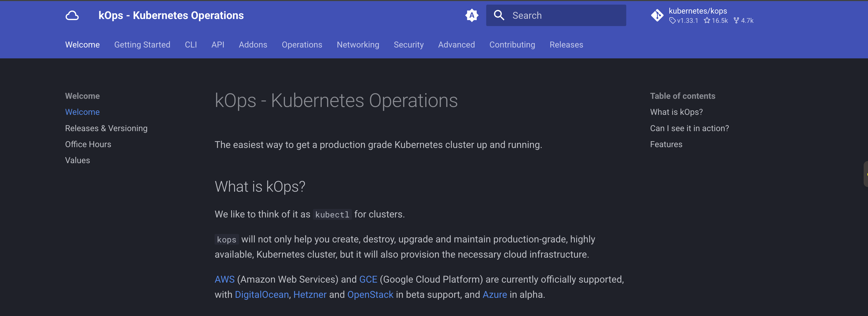Click the edge handle on right side
Image resolution: width=868 pixels, height=316 pixels.
pos(866,174)
